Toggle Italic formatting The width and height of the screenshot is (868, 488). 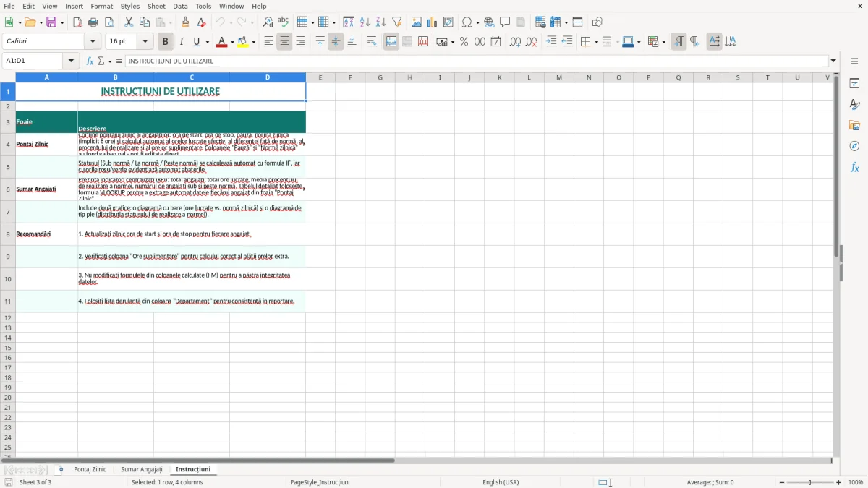[182, 42]
